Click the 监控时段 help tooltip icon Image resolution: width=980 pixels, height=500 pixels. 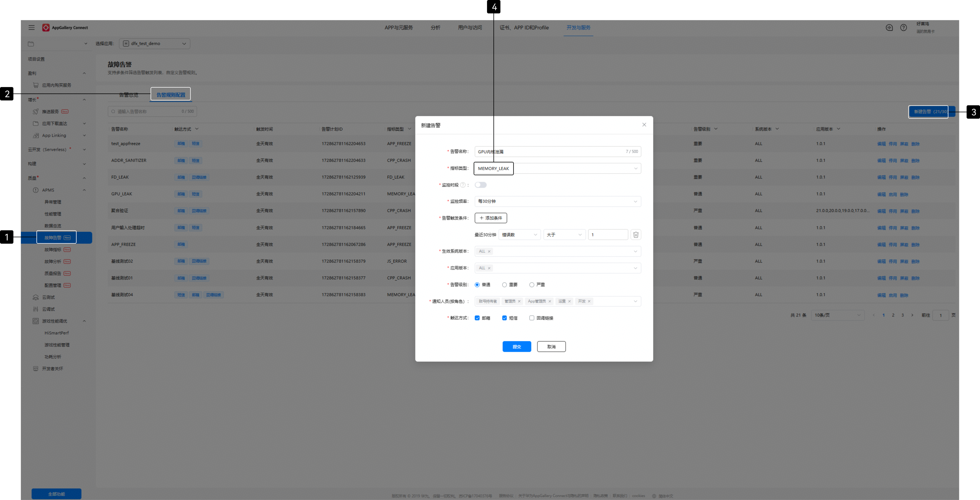[x=463, y=185]
